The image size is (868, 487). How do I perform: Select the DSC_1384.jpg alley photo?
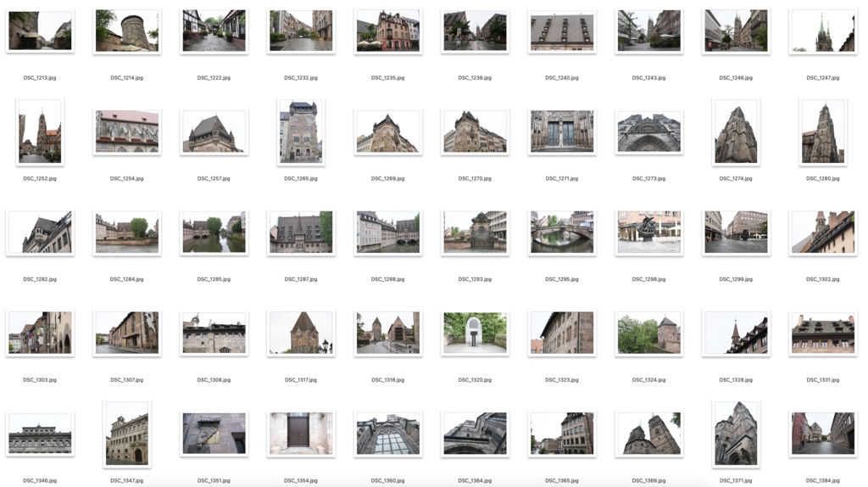pyautogui.click(x=822, y=434)
